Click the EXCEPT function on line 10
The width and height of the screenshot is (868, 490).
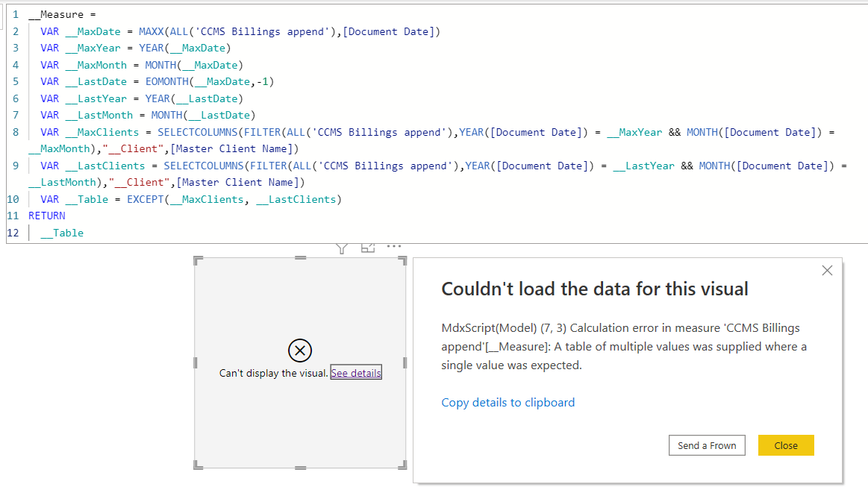pos(146,199)
